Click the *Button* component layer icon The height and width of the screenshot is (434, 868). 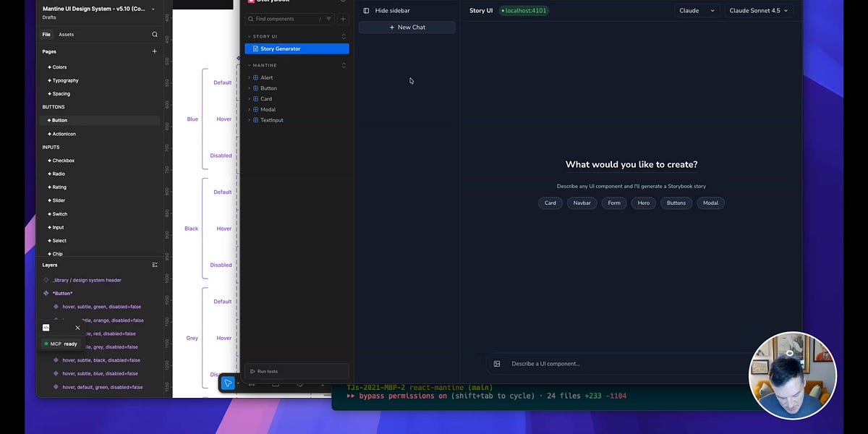46,293
